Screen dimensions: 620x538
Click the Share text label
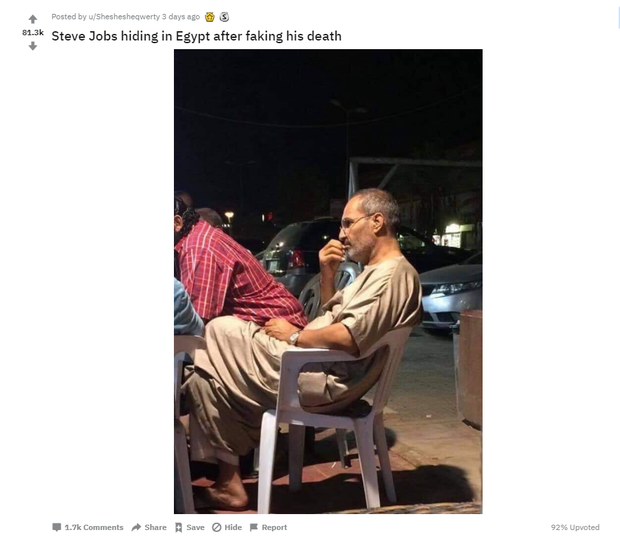click(155, 527)
